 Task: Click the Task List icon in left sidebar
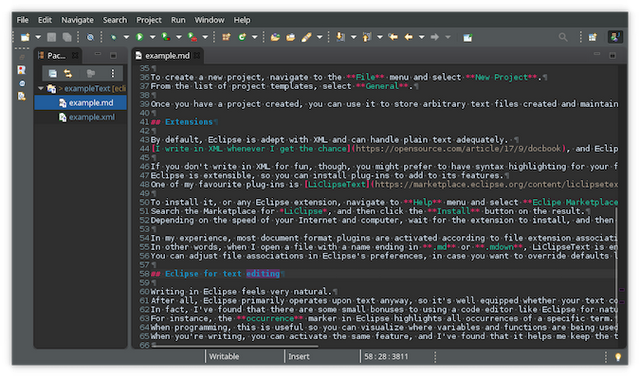[x=21, y=70]
